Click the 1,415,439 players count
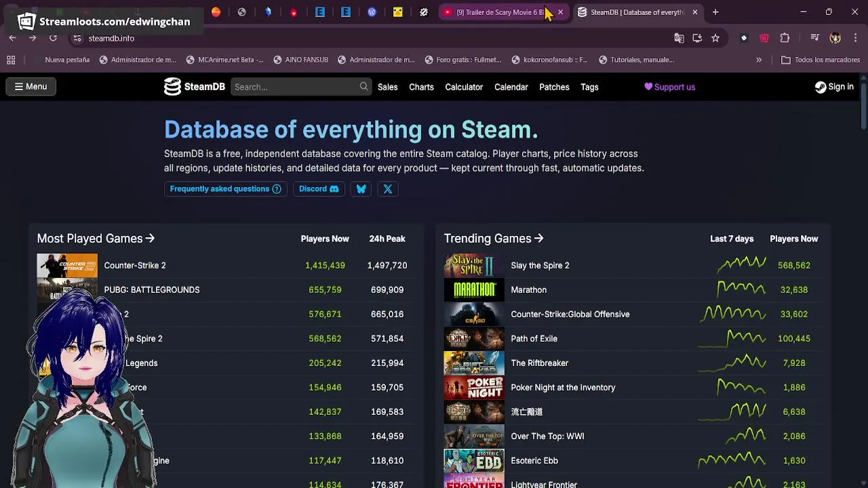The width and height of the screenshot is (868, 488). 325,266
